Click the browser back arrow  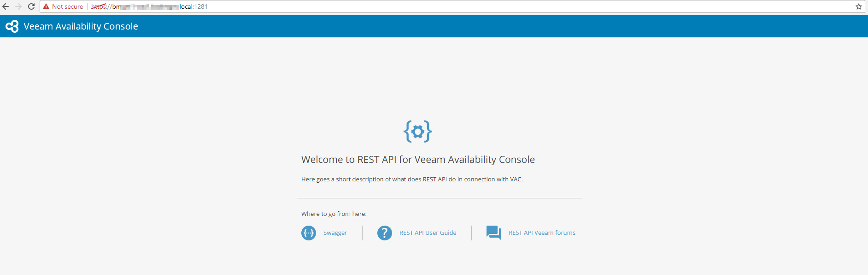(6, 6)
